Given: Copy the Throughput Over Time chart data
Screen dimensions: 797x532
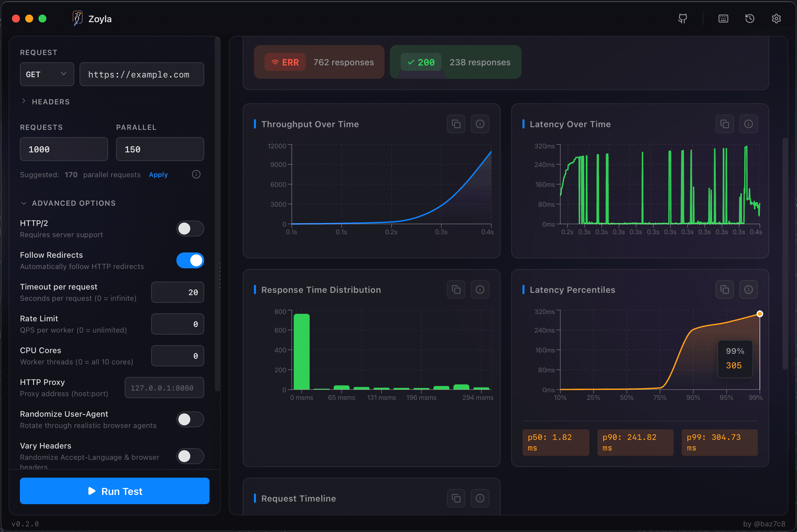Looking at the screenshot, I should pyautogui.click(x=456, y=124).
